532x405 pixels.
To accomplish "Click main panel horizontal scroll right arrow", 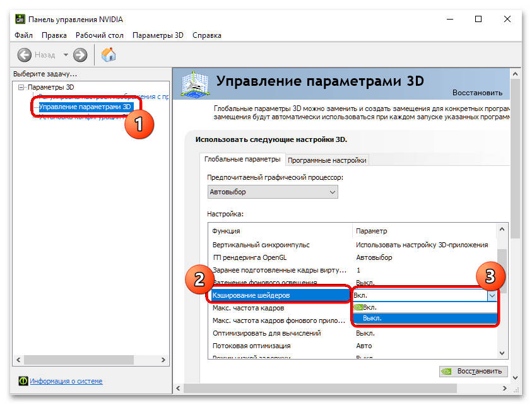I will [504, 388].
